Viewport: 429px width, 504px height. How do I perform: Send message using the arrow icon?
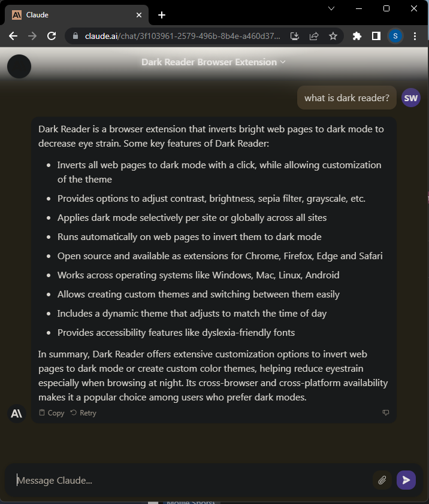(406, 480)
